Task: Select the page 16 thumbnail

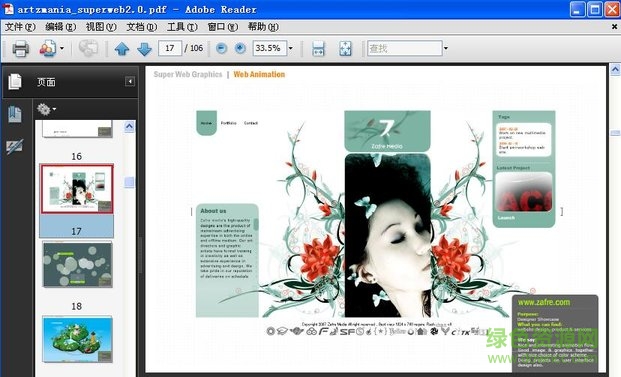Action: [x=77, y=129]
